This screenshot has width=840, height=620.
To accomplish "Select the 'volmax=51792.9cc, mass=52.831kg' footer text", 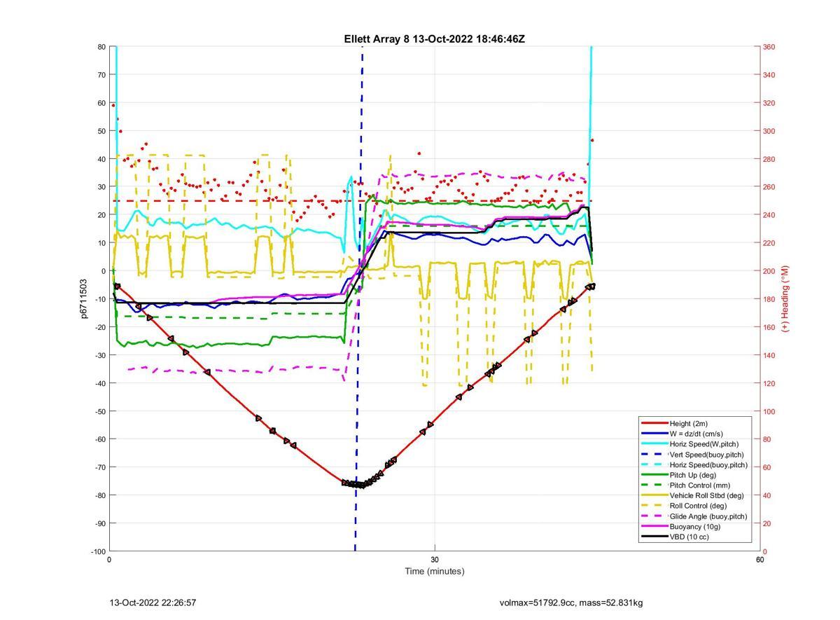I will pyautogui.click(x=571, y=602).
